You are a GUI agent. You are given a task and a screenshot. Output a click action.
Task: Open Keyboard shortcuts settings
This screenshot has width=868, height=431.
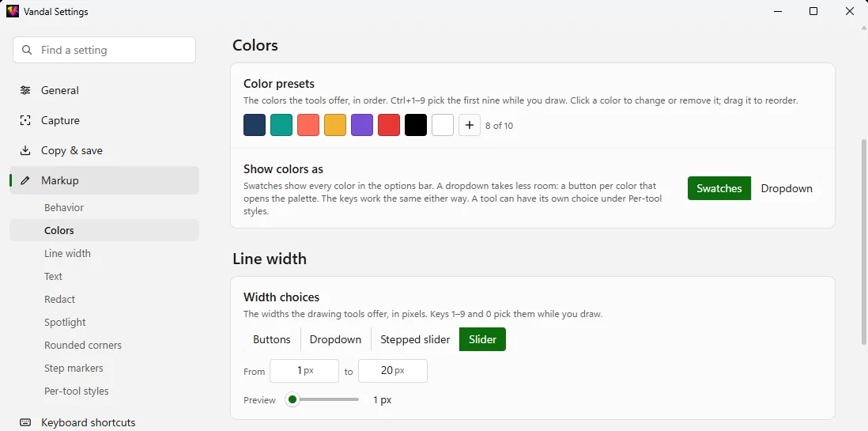click(104, 422)
